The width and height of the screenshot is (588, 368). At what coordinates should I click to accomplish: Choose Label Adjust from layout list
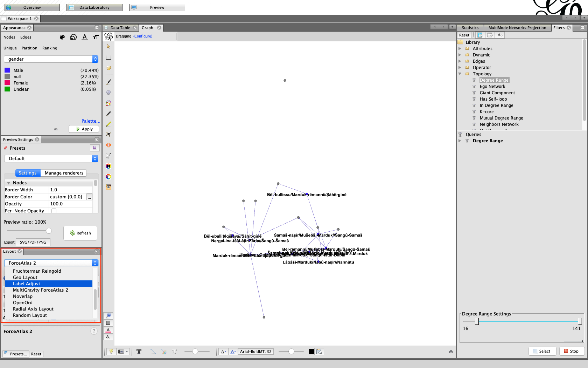(x=49, y=284)
